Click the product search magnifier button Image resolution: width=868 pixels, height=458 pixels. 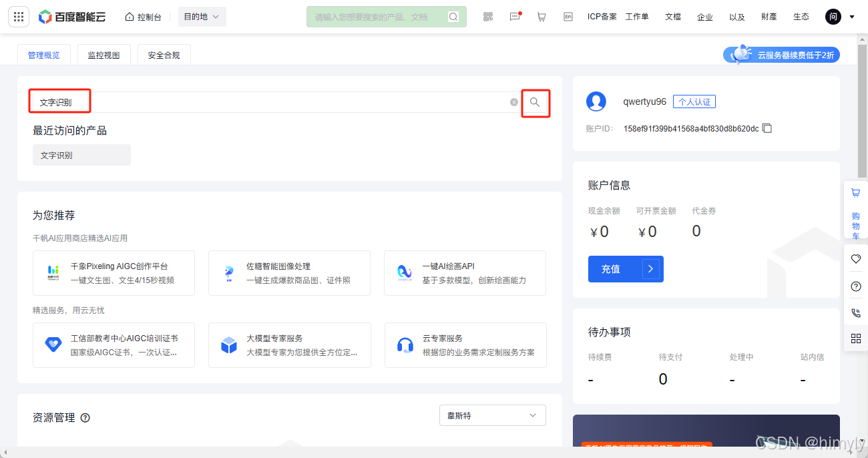pyautogui.click(x=535, y=102)
